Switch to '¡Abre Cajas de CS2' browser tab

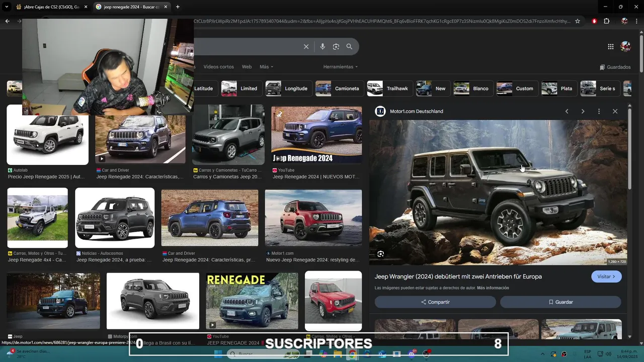[x=52, y=7]
